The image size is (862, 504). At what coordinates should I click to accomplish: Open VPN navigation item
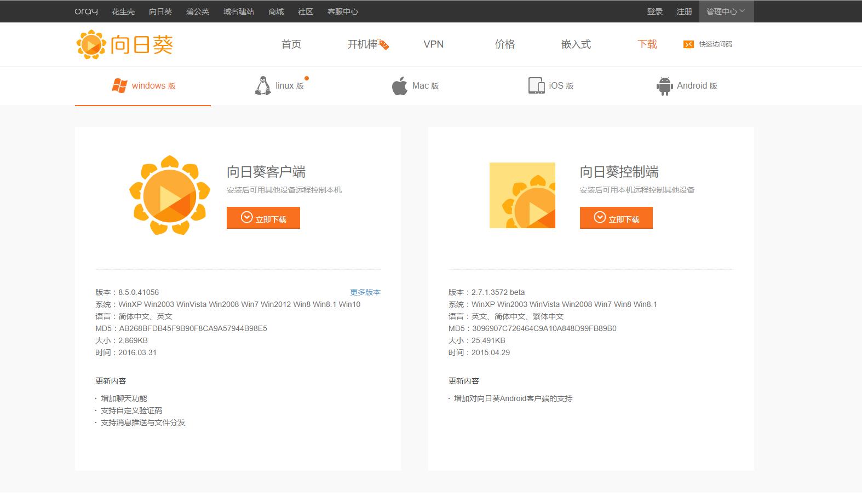(434, 44)
